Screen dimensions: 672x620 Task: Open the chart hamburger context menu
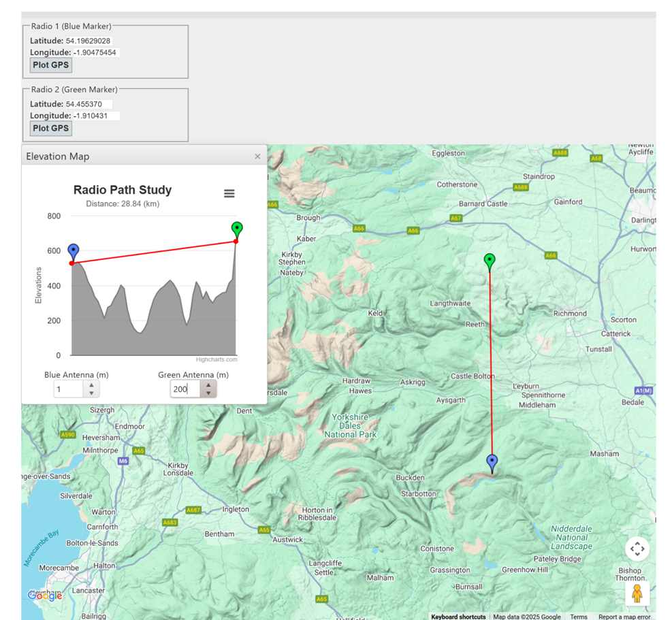pos(229,194)
